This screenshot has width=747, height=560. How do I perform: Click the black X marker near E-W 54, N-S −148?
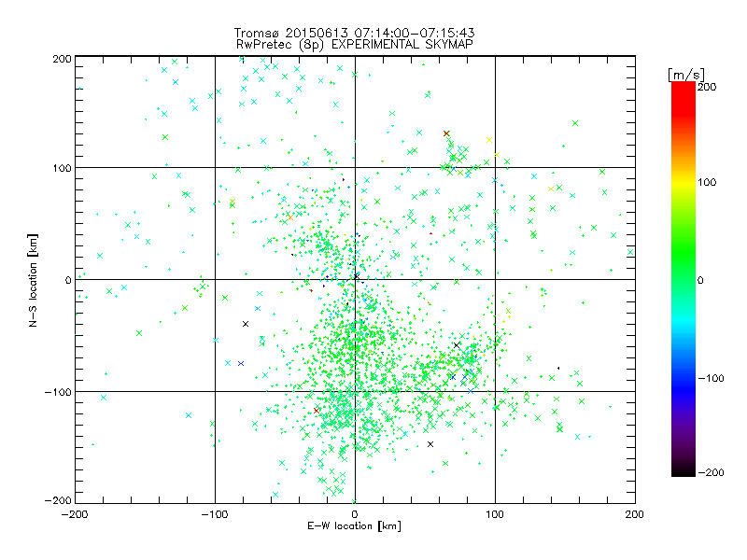point(430,444)
